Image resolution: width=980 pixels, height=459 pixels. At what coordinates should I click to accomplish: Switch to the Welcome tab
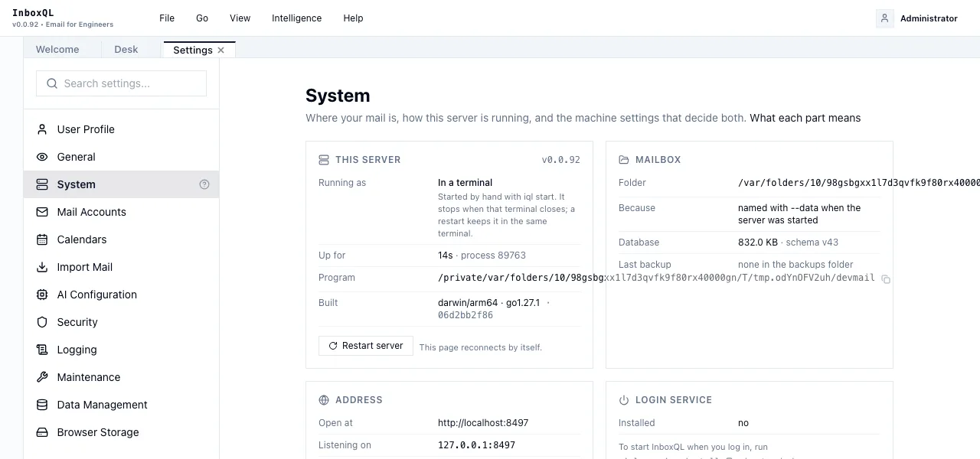coord(57,49)
